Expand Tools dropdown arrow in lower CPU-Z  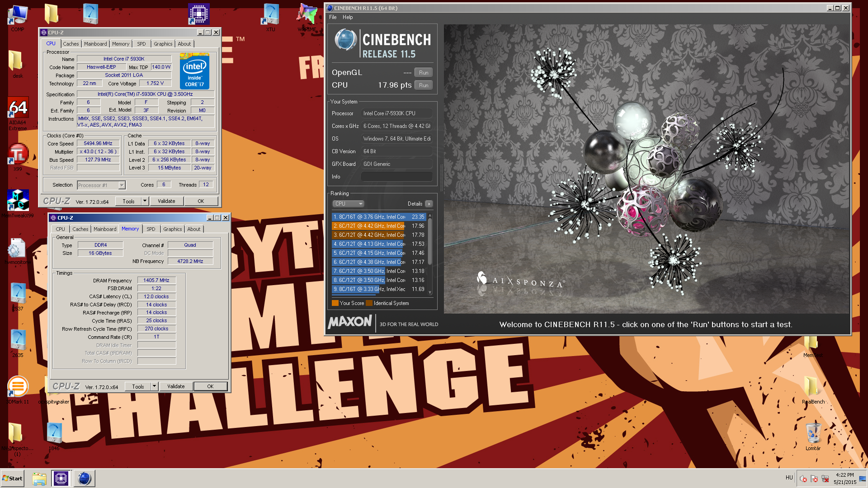point(154,386)
